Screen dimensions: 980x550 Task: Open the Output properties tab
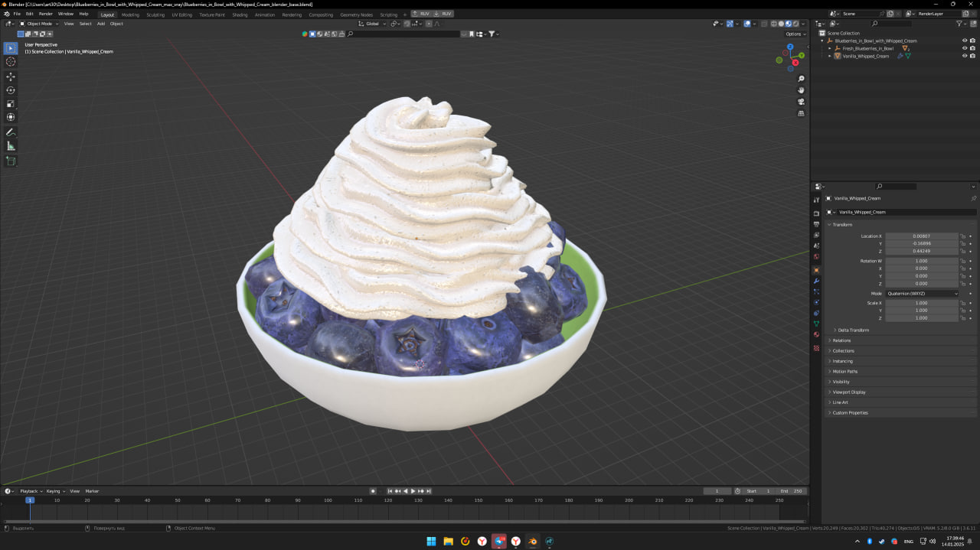click(816, 223)
